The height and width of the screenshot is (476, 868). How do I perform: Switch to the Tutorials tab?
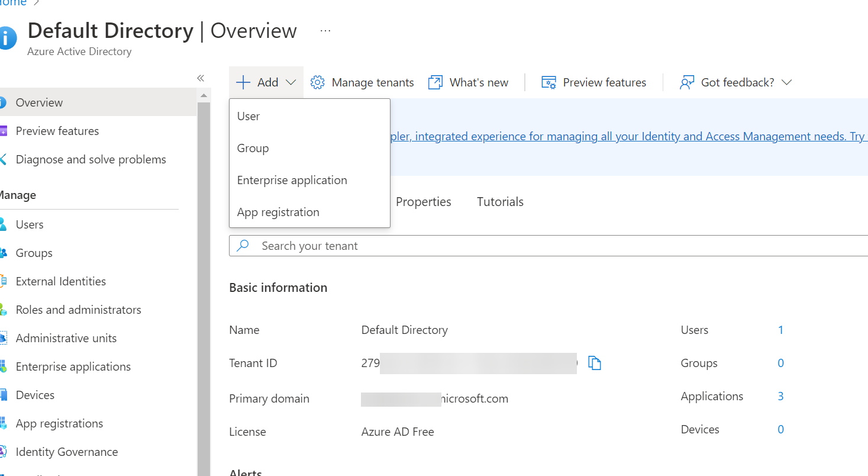pos(500,202)
